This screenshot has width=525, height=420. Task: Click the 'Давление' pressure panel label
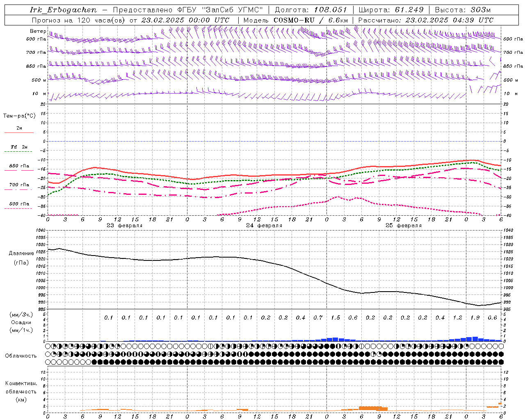pos(21,253)
